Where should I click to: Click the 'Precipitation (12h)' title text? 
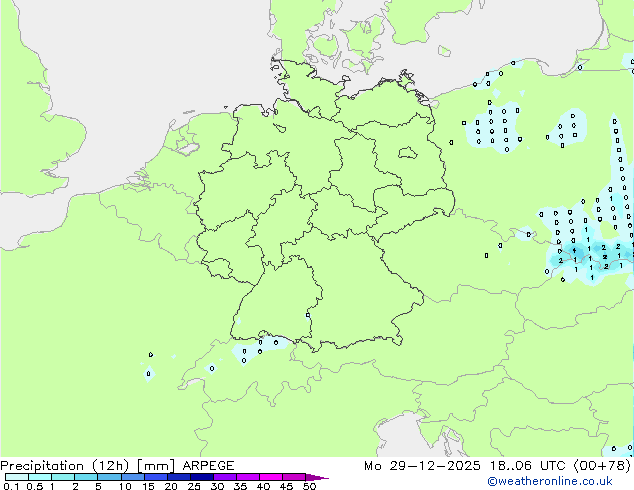tap(65, 466)
